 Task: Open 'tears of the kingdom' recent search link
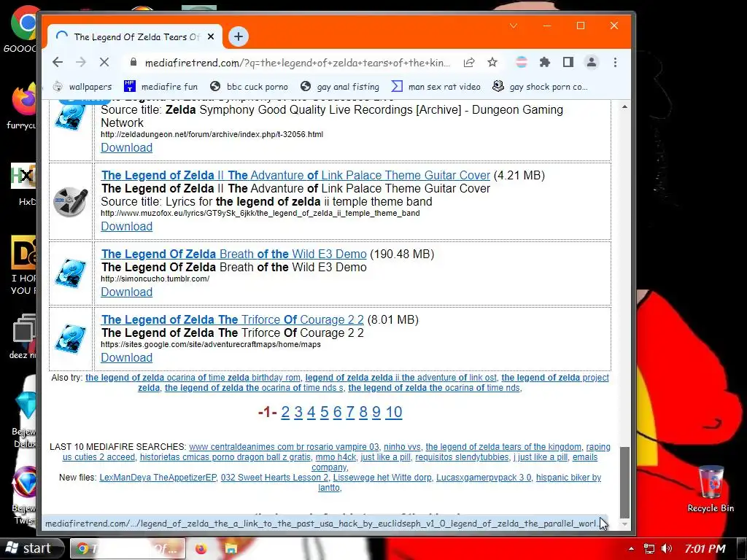tap(503, 447)
